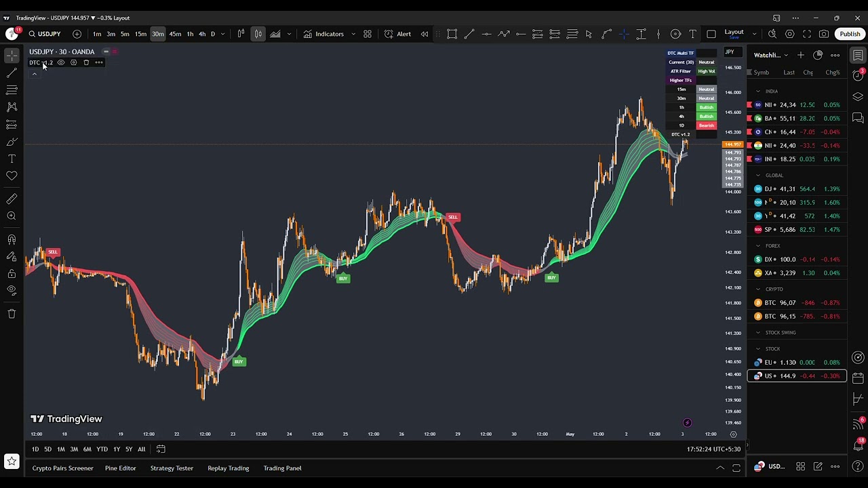Toggle fullscreen mode icon

pos(807,34)
